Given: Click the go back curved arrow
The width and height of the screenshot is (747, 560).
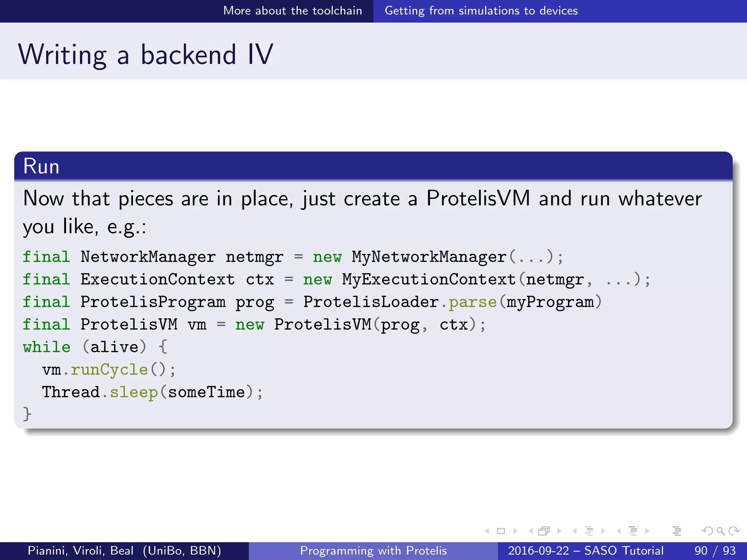Looking at the screenshot, I should pyautogui.click(x=707, y=531).
